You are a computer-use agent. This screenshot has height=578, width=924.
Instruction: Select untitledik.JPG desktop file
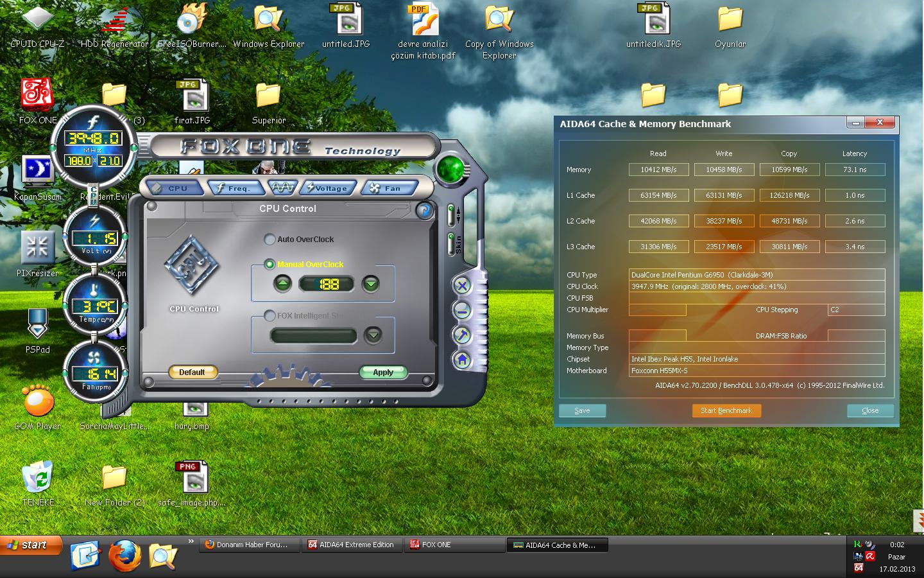[x=653, y=26]
